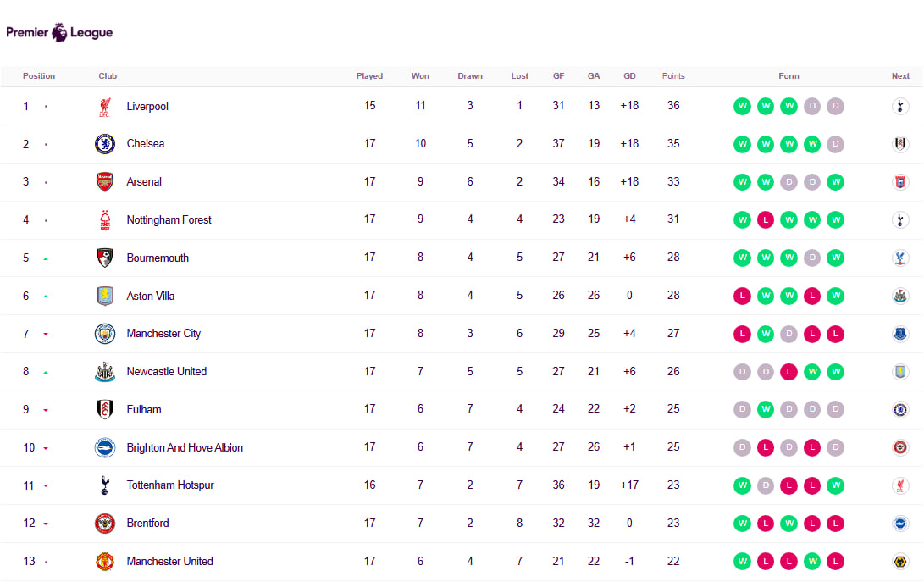Click the Premier League logo
This screenshot has height=582, width=924.
pyautogui.click(x=59, y=33)
